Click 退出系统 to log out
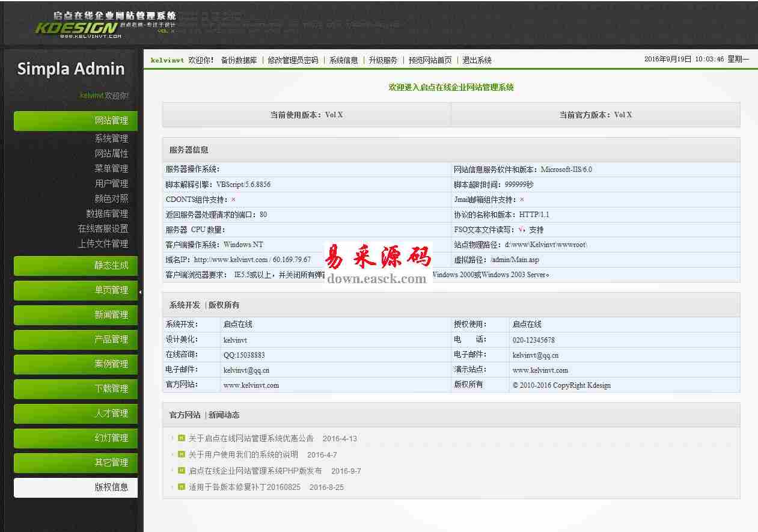The height and width of the screenshot is (532, 758). pyautogui.click(x=477, y=60)
